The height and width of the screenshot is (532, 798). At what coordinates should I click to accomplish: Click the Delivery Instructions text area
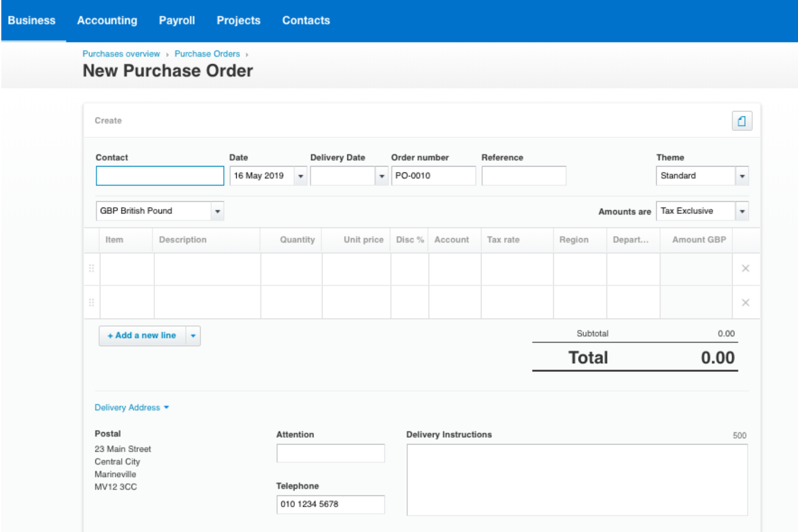point(577,480)
